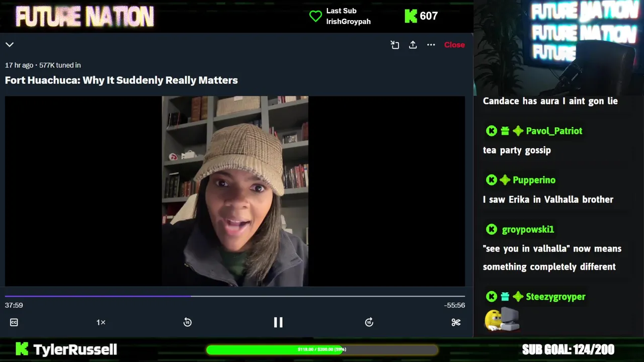Viewport: 644px width, 362px height.
Task: Click the diamond badge beside Steezygroyper
Action: 518,297
